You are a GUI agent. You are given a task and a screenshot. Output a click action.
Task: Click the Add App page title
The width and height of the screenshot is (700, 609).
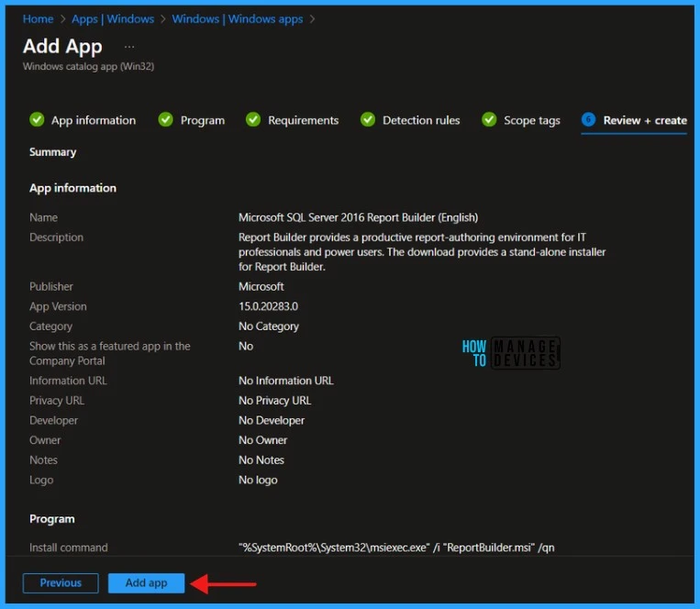(x=62, y=47)
